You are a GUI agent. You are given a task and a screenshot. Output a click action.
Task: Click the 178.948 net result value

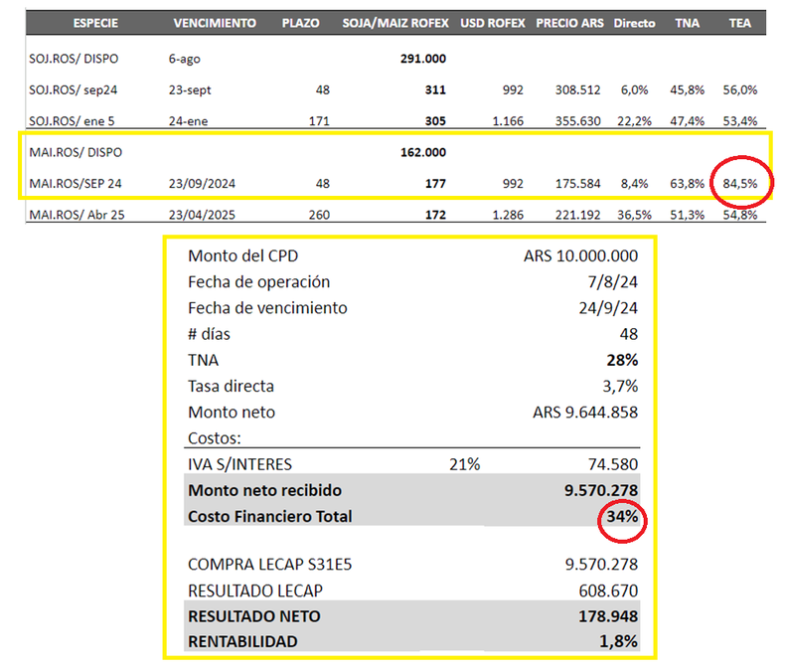click(x=608, y=616)
